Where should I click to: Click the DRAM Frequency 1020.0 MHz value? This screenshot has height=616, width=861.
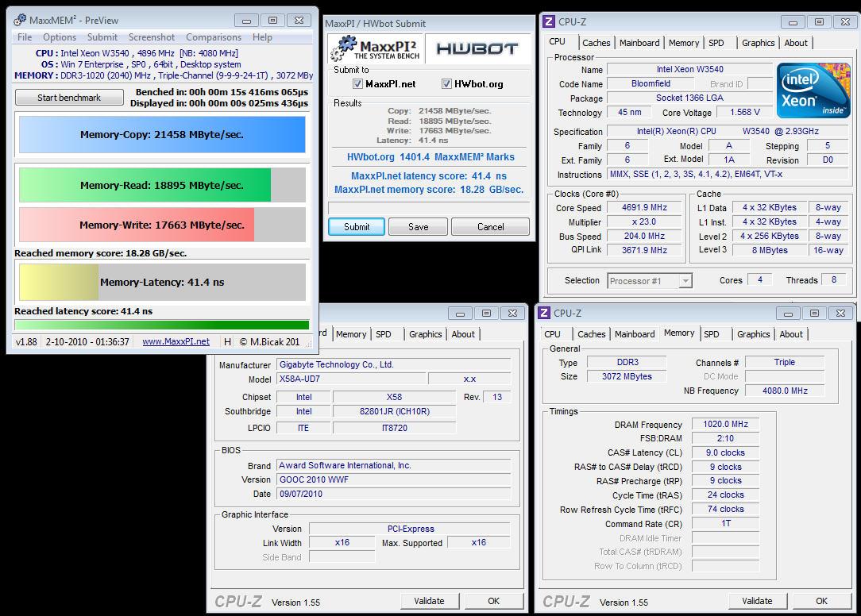(x=725, y=424)
